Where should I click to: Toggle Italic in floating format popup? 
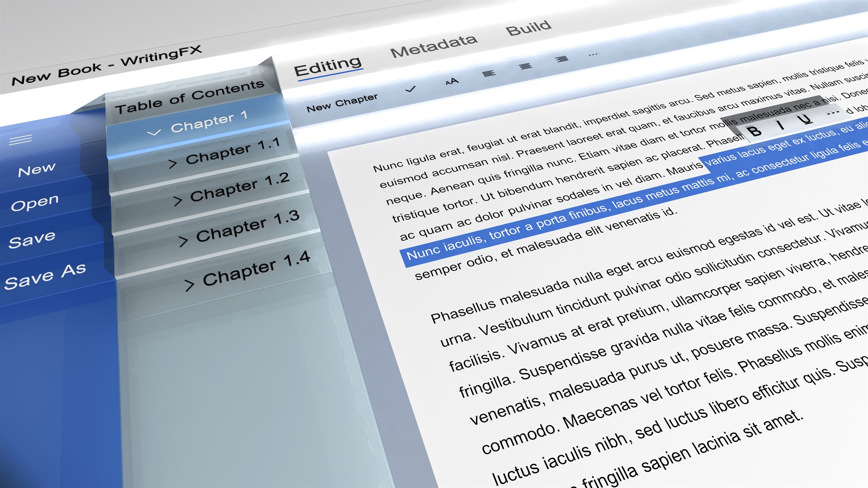tap(781, 125)
